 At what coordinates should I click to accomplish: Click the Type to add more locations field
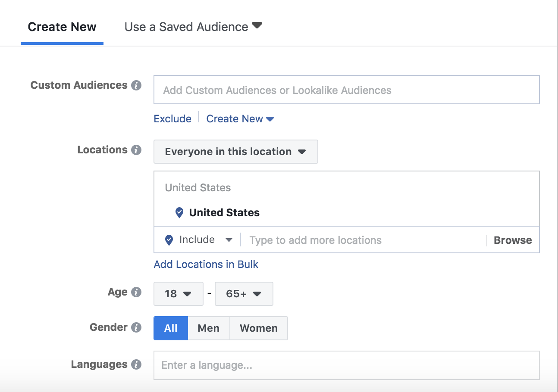pyautogui.click(x=363, y=240)
